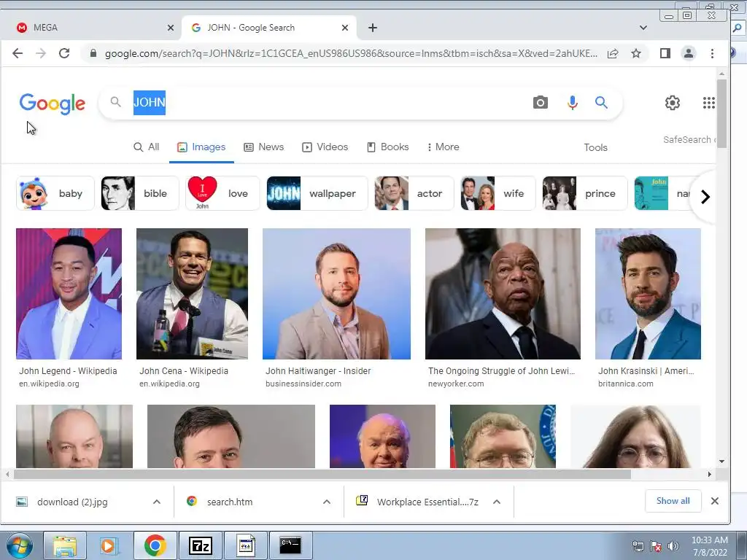
Task: Filter images by prince chip
Action: [x=585, y=193]
